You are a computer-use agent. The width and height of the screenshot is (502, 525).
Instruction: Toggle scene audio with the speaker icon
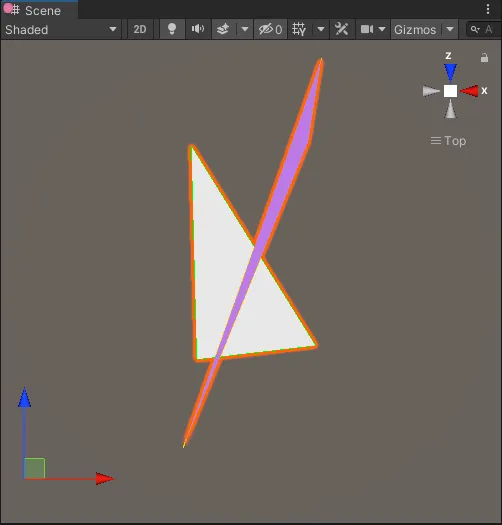click(x=198, y=29)
